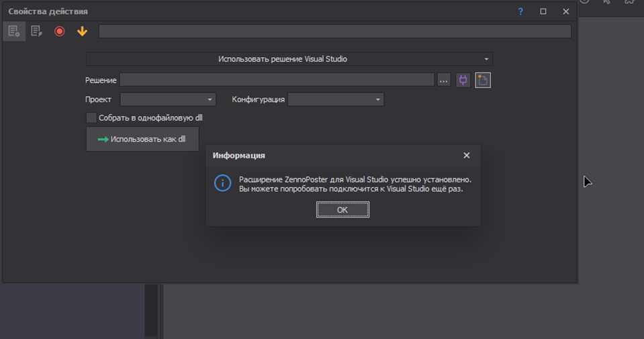This screenshot has height=339, width=644.
Task: Click the 'Решение' path input field
Action: 277,80
